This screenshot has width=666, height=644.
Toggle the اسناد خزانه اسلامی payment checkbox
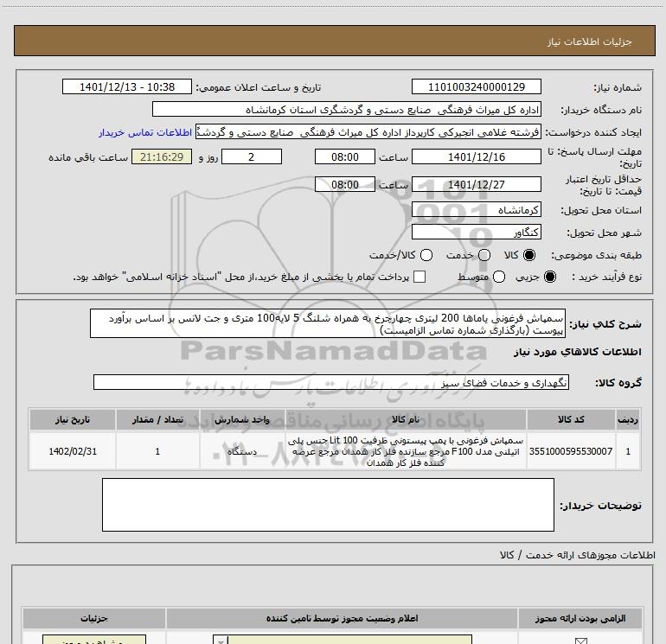pyautogui.click(x=419, y=277)
